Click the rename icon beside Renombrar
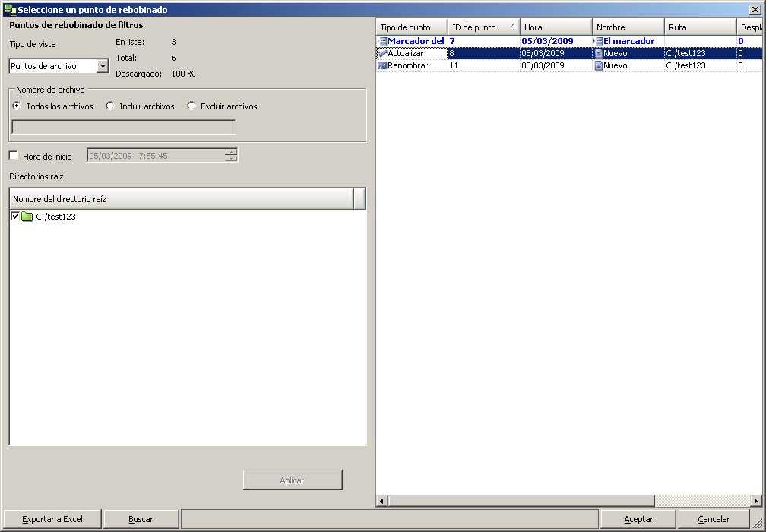This screenshot has height=532, width=766. tap(382, 65)
